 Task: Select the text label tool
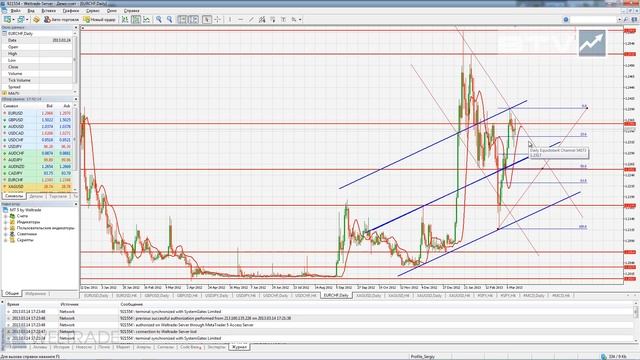283,19
